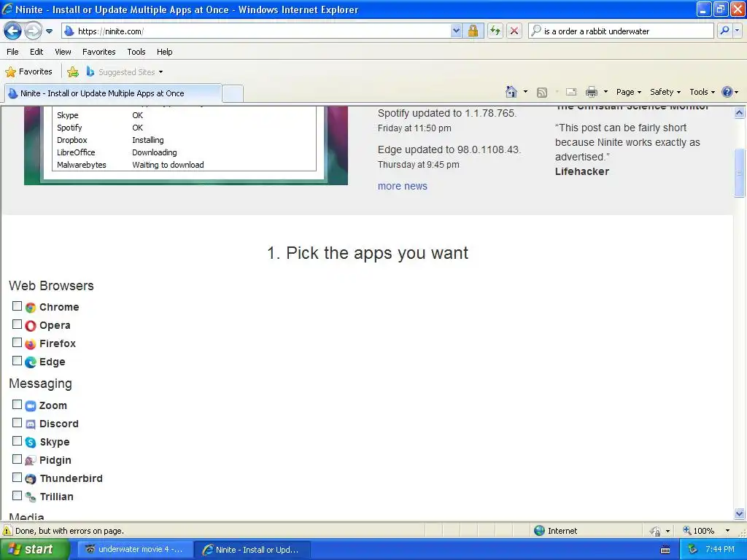Open the Windows start button

(34, 550)
